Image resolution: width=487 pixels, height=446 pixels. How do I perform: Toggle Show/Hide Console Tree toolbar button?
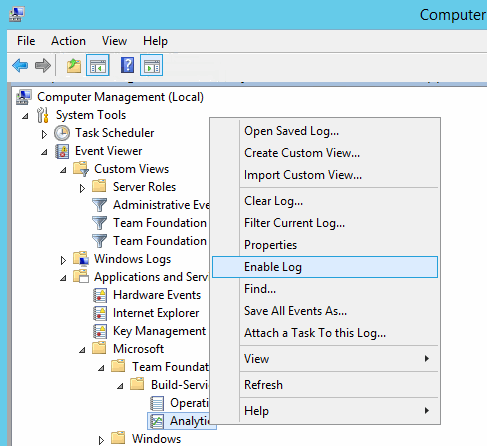[98, 65]
